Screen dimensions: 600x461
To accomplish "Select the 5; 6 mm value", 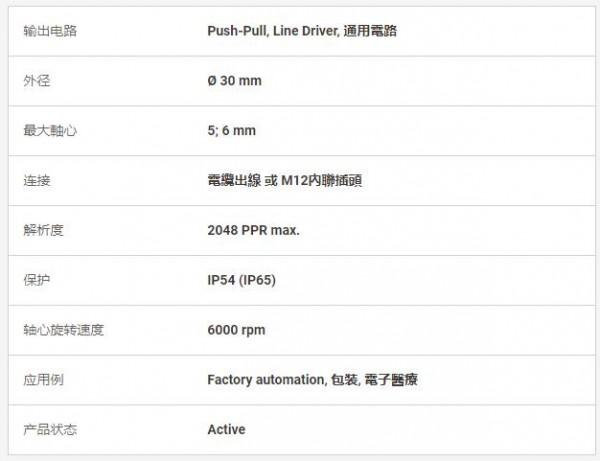I will click(231, 131).
